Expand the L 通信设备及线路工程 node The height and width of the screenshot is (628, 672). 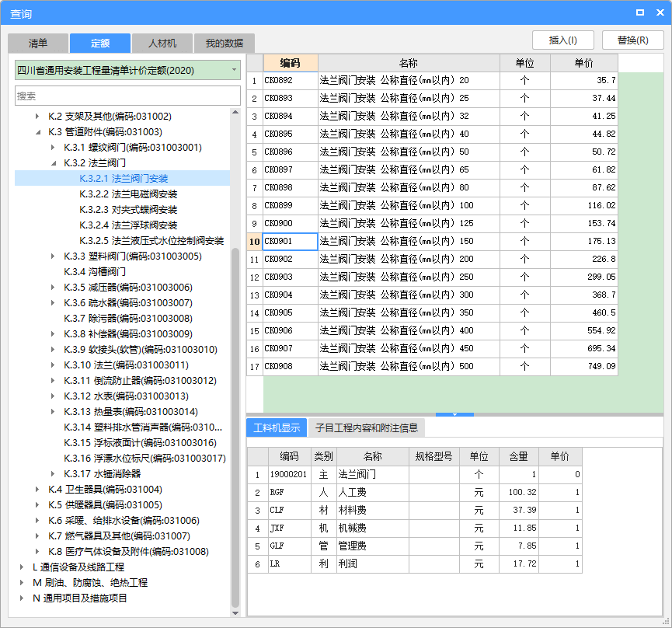pos(23,567)
